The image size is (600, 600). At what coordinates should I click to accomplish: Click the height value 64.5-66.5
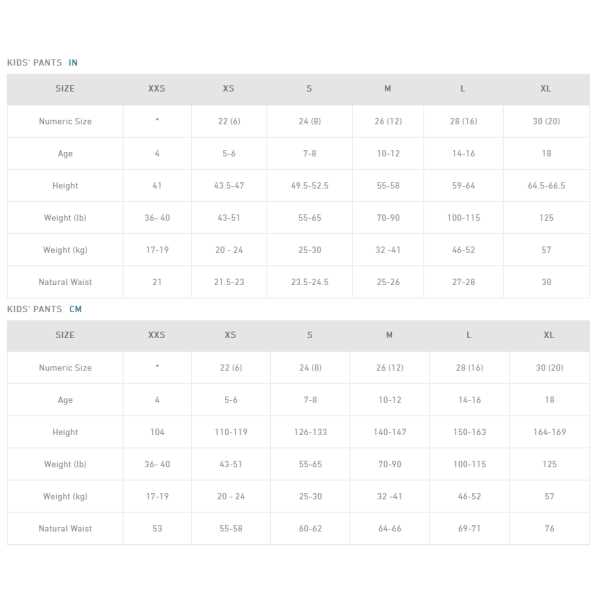546,186
